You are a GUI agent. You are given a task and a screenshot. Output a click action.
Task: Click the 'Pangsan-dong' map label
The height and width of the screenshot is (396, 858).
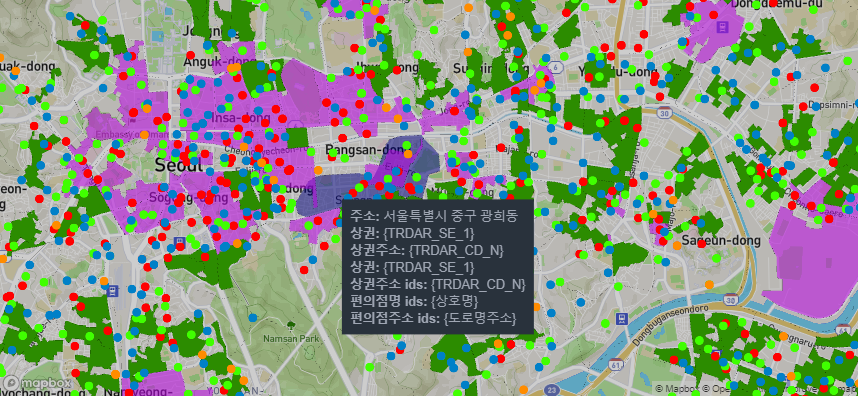(x=364, y=149)
